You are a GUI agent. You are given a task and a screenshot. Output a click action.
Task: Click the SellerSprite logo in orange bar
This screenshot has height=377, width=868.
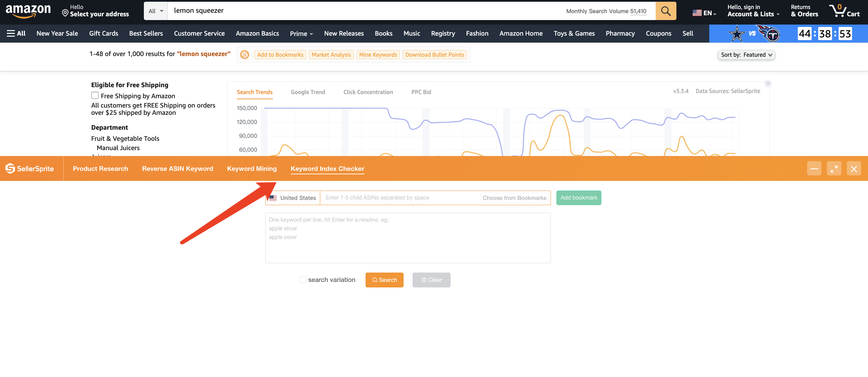[30, 168]
